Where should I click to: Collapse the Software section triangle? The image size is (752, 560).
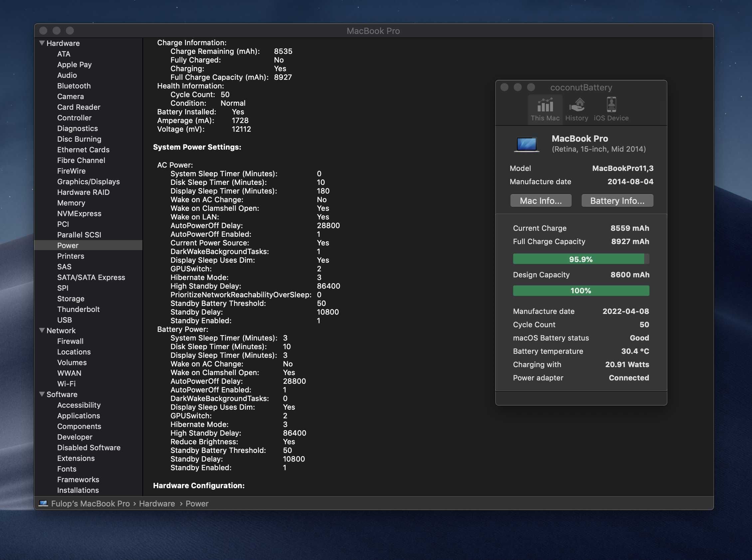(42, 394)
